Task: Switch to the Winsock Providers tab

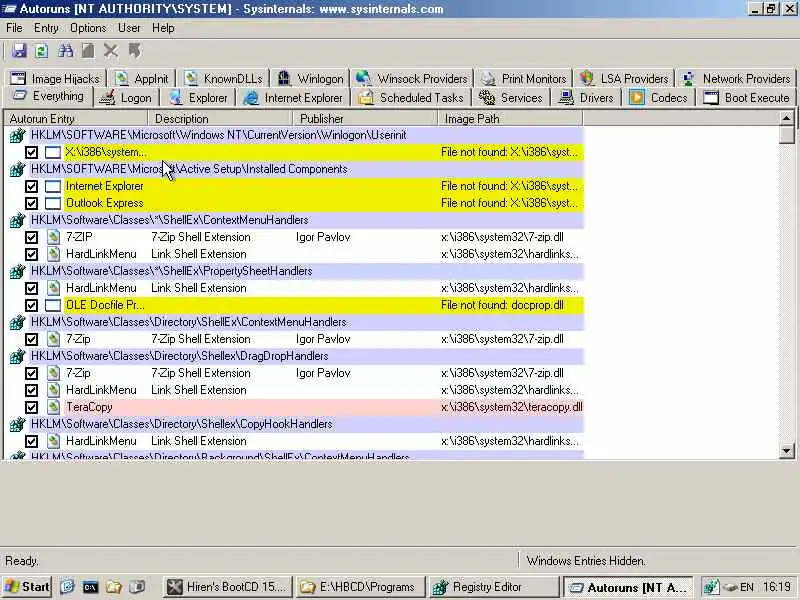Action: click(412, 79)
